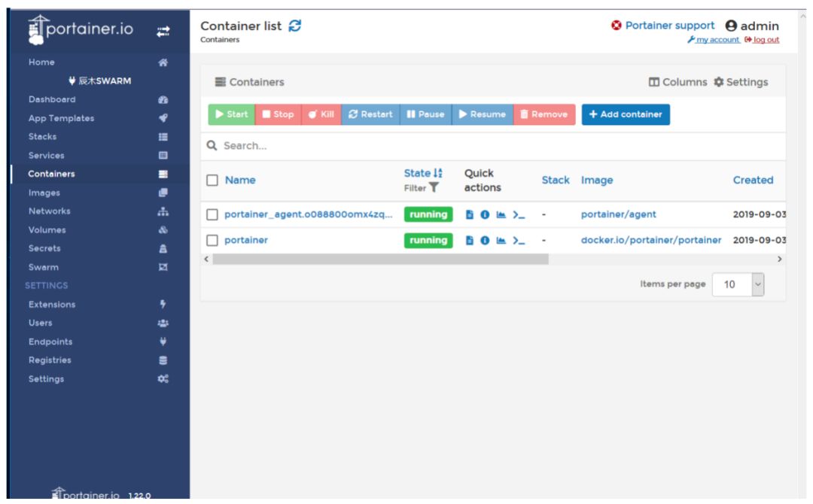
Task: Click the Home house icon in sidebar
Action: pos(163,62)
